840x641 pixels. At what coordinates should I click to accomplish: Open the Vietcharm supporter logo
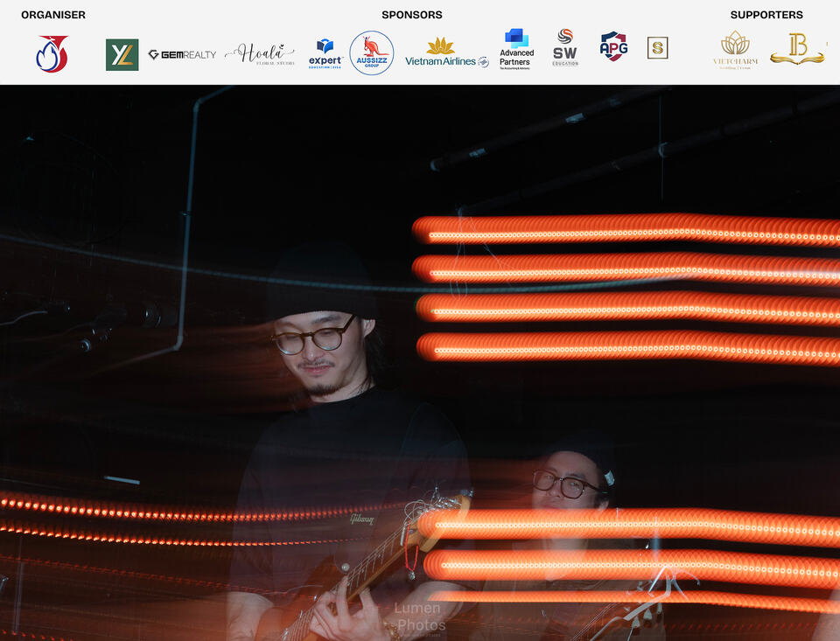click(x=735, y=50)
